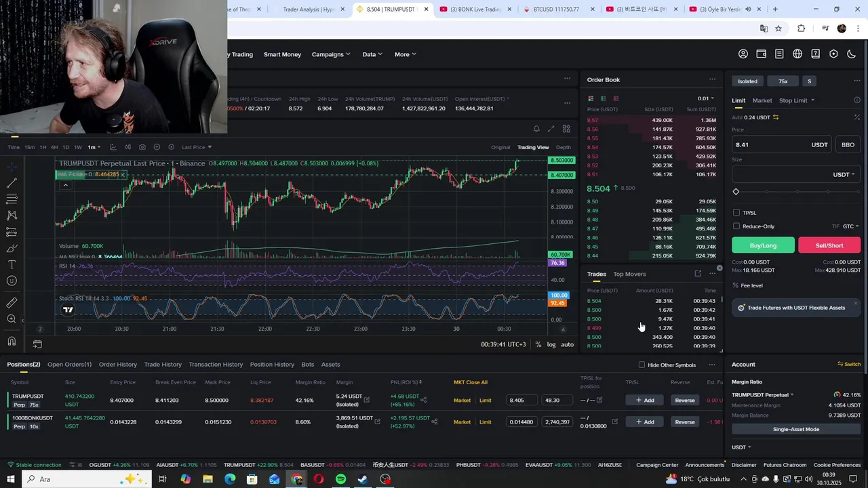The image size is (868, 488).
Task: Collapse the chart indicator legend arrow
Action: pyautogui.click(x=66, y=185)
